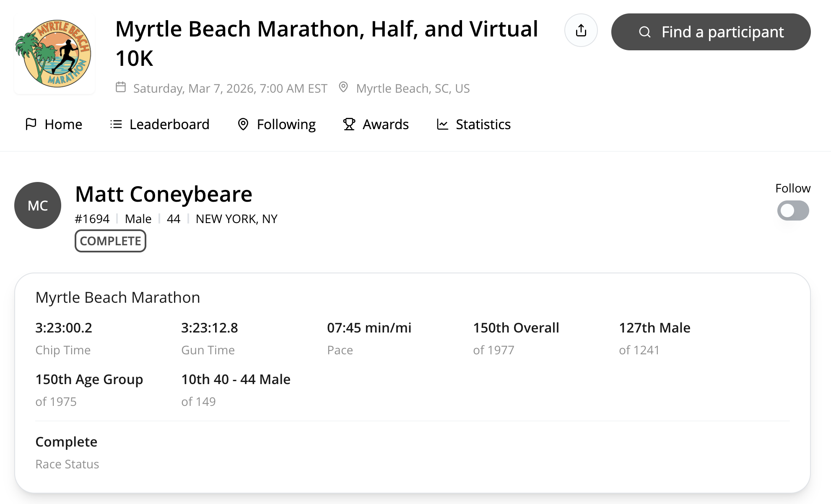This screenshot has width=831, height=504.
Task: Click the 127th Male ranking
Action: coord(654,328)
